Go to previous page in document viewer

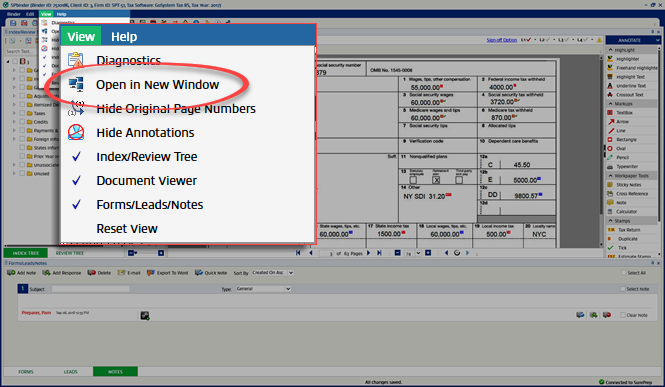pos(311,253)
